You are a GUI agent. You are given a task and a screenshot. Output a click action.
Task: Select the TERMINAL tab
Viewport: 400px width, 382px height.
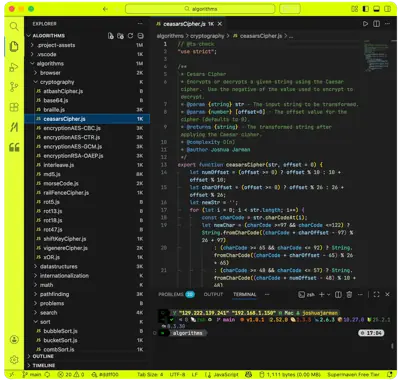point(245,295)
